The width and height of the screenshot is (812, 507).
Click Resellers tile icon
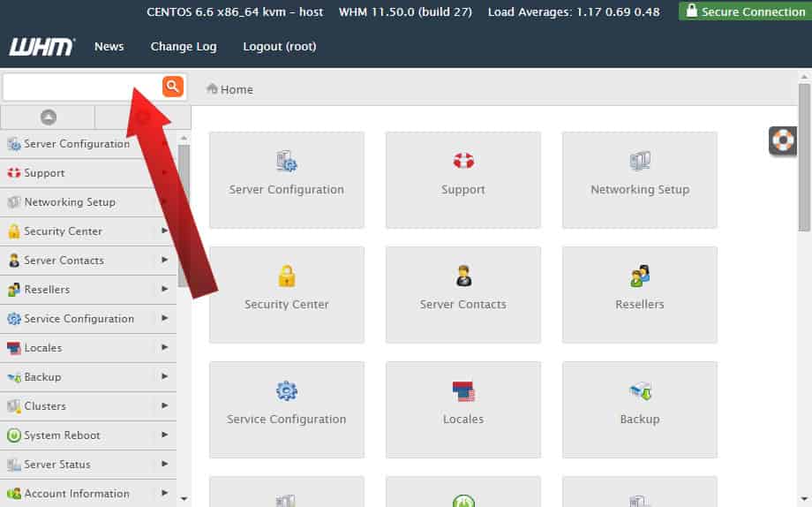pyautogui.click(x=640, y=276)
